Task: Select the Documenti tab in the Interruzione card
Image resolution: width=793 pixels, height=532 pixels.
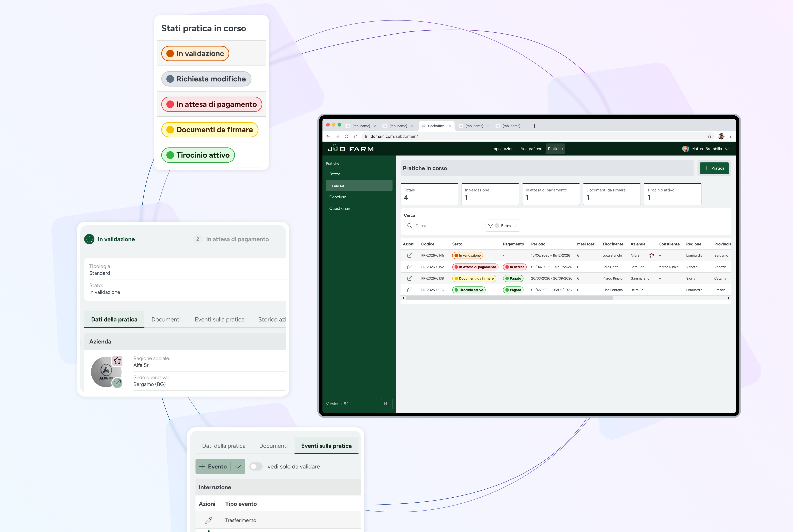Action: point(273,446)
